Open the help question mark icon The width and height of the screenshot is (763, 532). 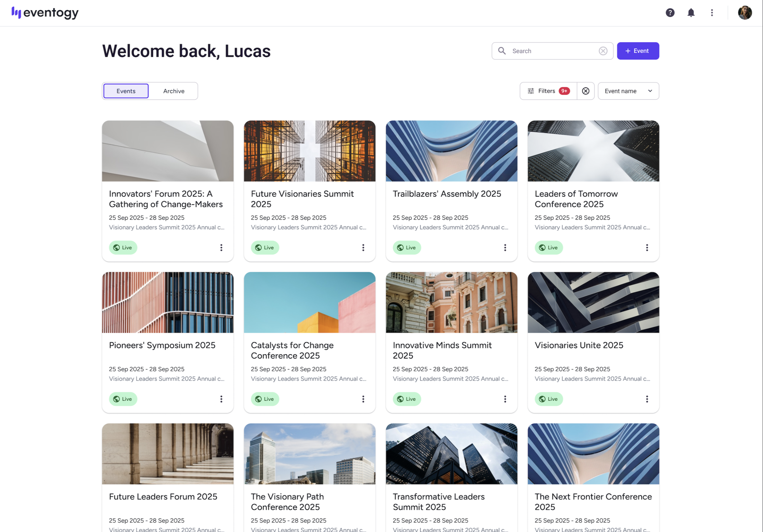tap(670, 13)
